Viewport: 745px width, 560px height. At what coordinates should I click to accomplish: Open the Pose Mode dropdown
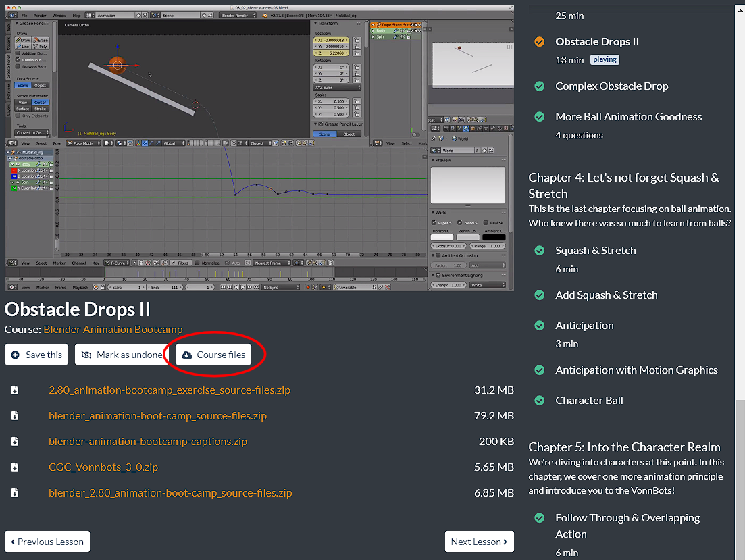tap(84, 143)
